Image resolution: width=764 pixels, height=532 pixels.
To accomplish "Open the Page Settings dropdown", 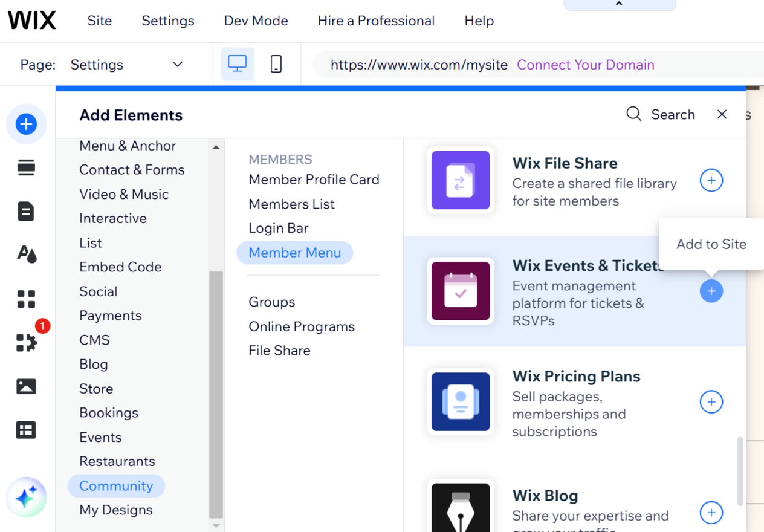I will [x=126, y=64].
